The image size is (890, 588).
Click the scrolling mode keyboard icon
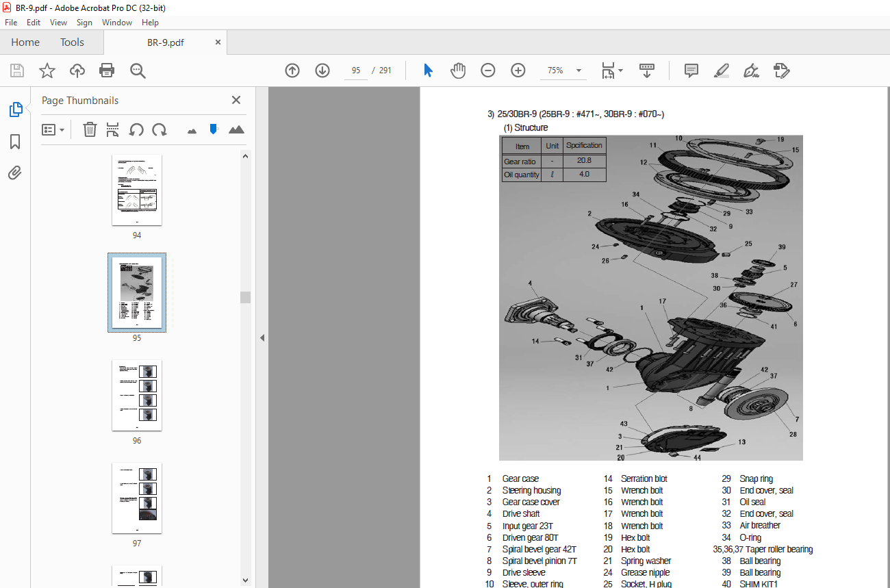click(x=647, y=71)
